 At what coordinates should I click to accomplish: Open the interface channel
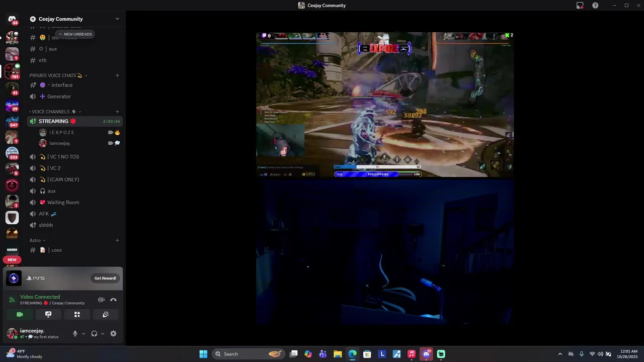pos(75,85)
